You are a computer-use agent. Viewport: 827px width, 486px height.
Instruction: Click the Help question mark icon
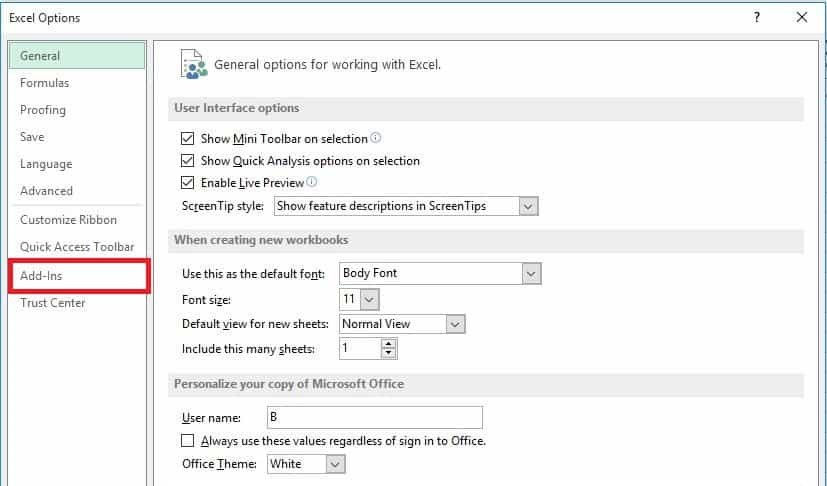click(757, 17)
